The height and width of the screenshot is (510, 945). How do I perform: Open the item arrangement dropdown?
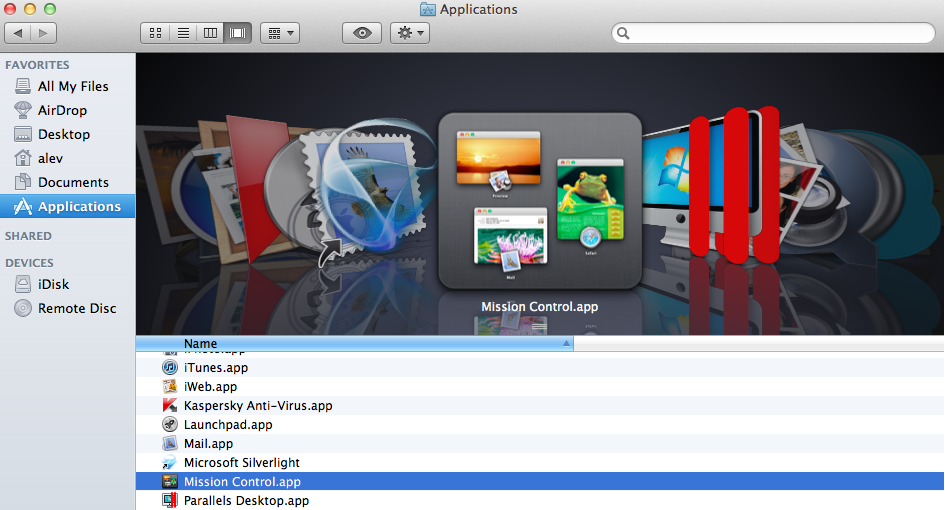pos(280,33)
